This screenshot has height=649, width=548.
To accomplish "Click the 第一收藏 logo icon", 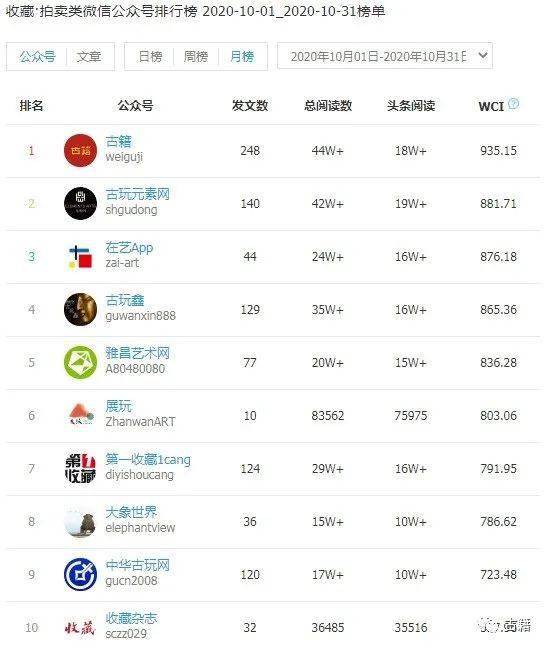I will click(x=80, y=468).
